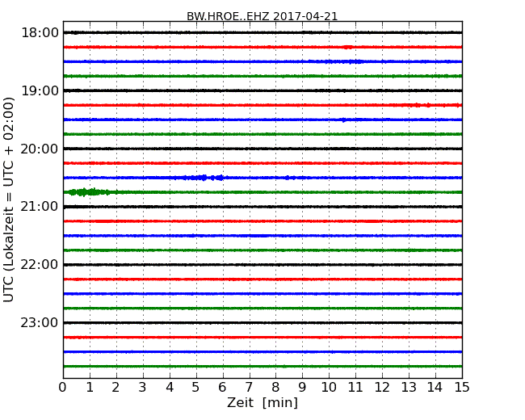
Task: Click the black trace at 18:00
Action: [262, 32]
